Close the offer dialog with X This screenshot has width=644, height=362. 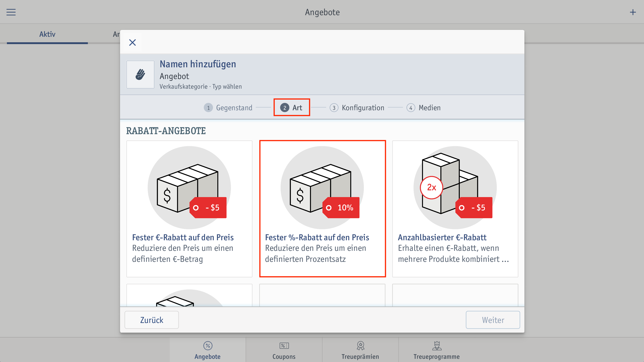[x=132, y=42]
